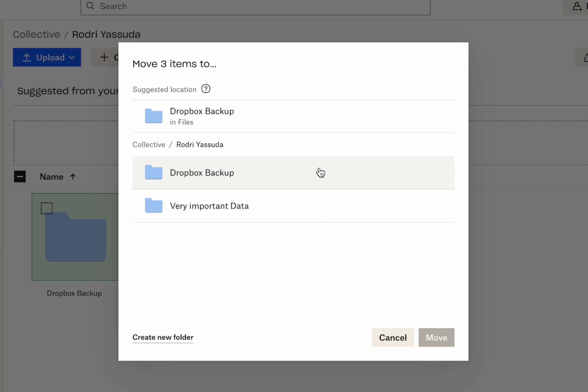Click the search magnifier icon

[x=90, y=6]
